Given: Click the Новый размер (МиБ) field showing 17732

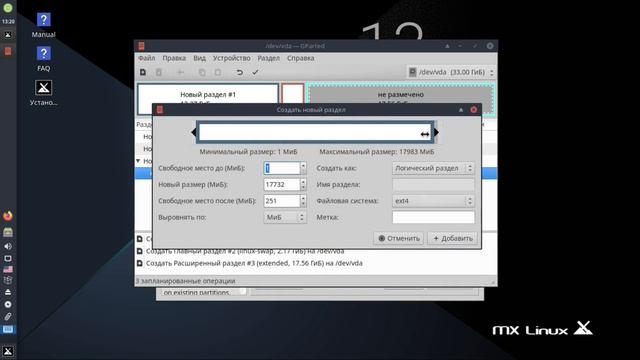Looking at the screenshot, I should (x=282, y=184).
